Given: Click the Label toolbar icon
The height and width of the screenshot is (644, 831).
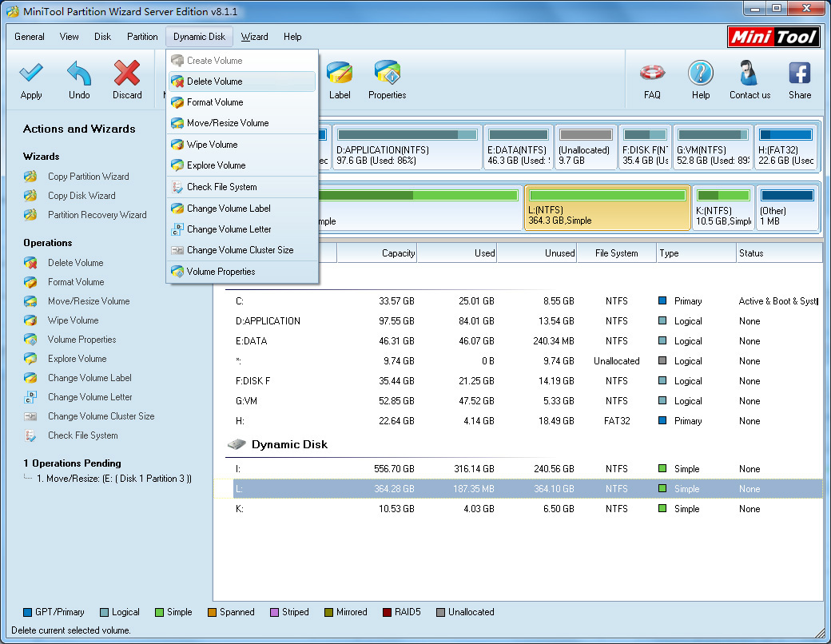Looking at the screenshot, I should (x=339, y=74).
